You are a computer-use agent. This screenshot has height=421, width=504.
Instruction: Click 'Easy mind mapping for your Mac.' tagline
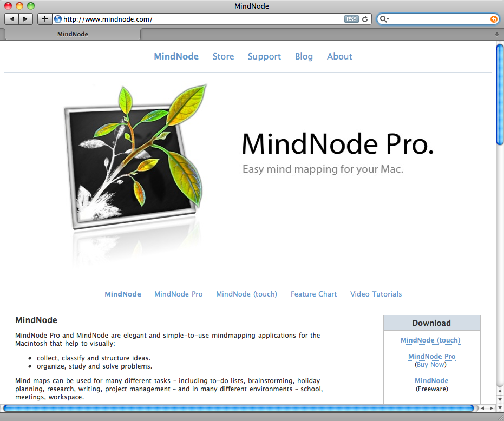pos(323,169)
